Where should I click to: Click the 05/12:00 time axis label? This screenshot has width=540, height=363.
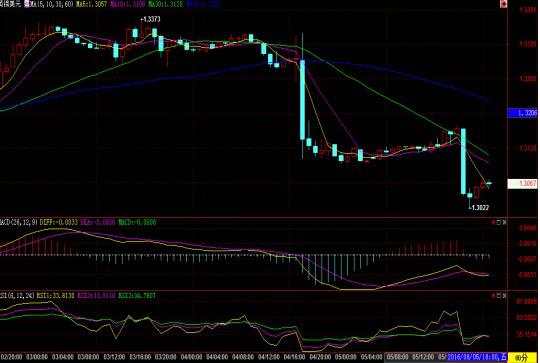click(x=423, y=357)
